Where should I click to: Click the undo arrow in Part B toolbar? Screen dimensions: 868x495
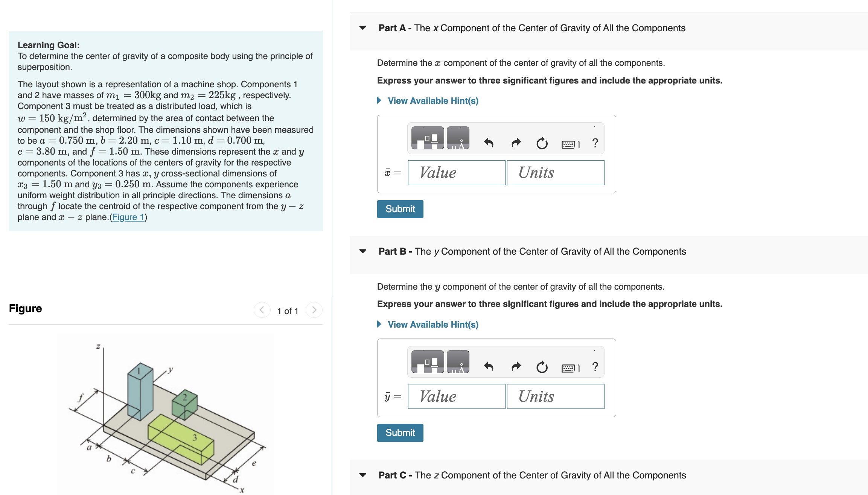489,366
